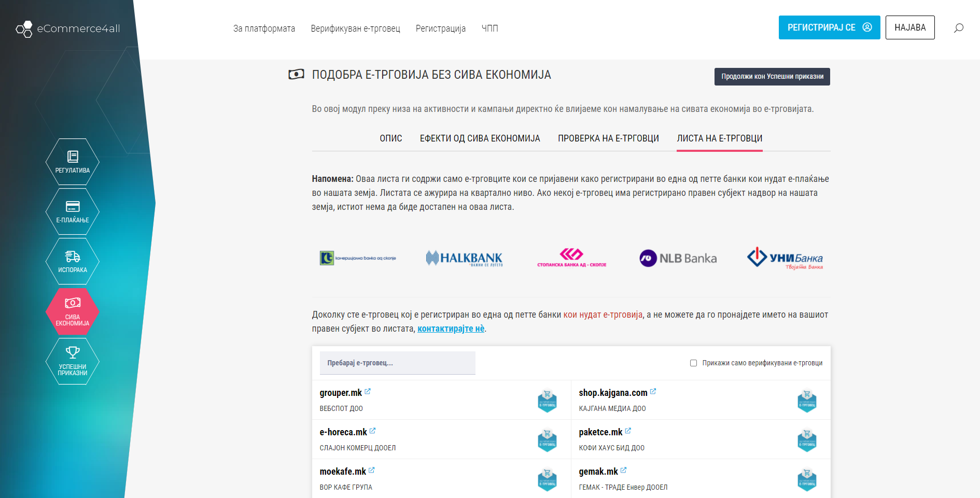
Task: Click verified merchant badge in shop.kajgana.com row
Action: pyautogui.click(x=807, y=401)
